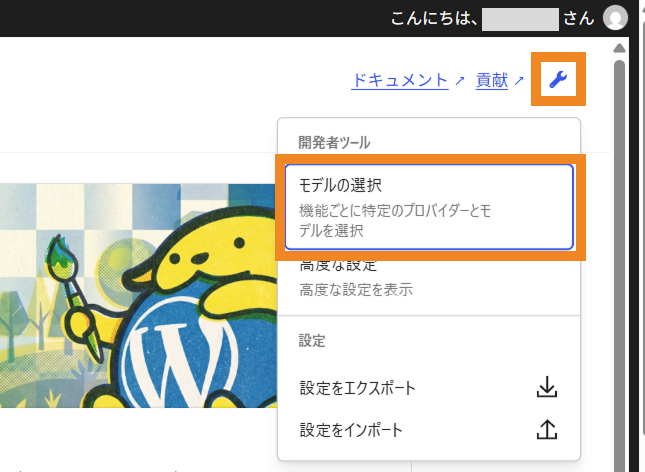Image resolution: width=645 pixels, height=472 pixels.
Task: Choose 設定をインポート in the menu
Action: tap(429, 430)
